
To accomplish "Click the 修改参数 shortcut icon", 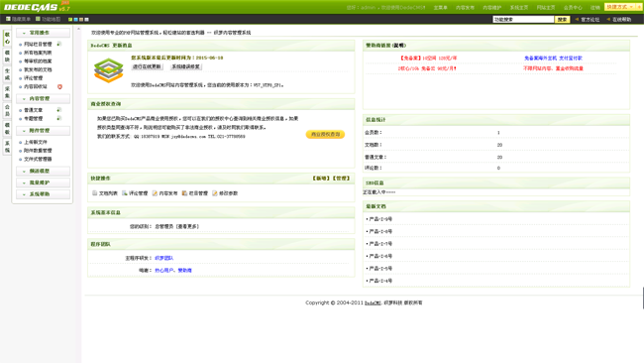I will (x=215, y=192).
